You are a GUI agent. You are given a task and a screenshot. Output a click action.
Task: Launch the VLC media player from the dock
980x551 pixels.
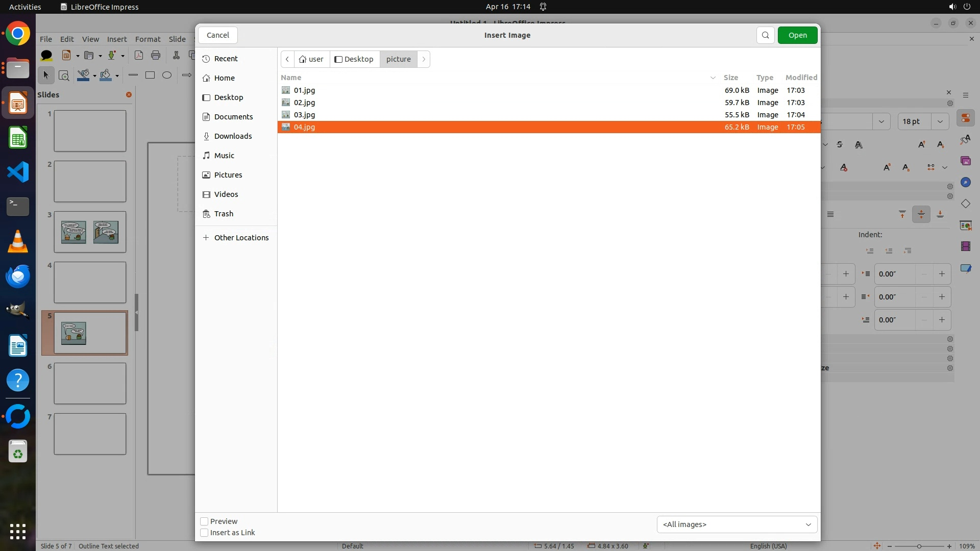click(18, 241)
